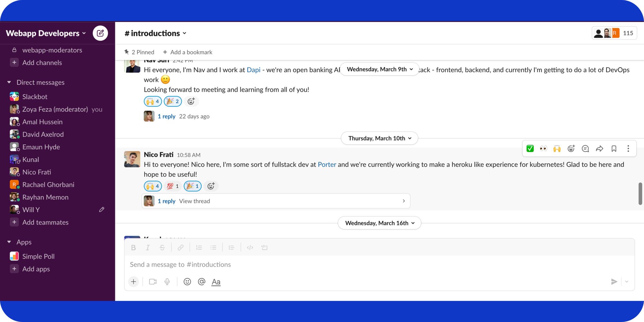Open the emoji picker in composer

tap(187, 282)
